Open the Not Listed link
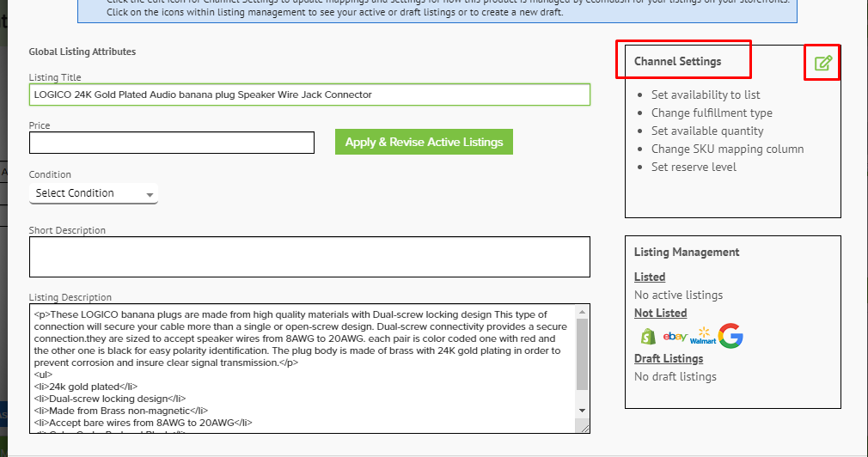868x457 pixels. tap(660, 314)
